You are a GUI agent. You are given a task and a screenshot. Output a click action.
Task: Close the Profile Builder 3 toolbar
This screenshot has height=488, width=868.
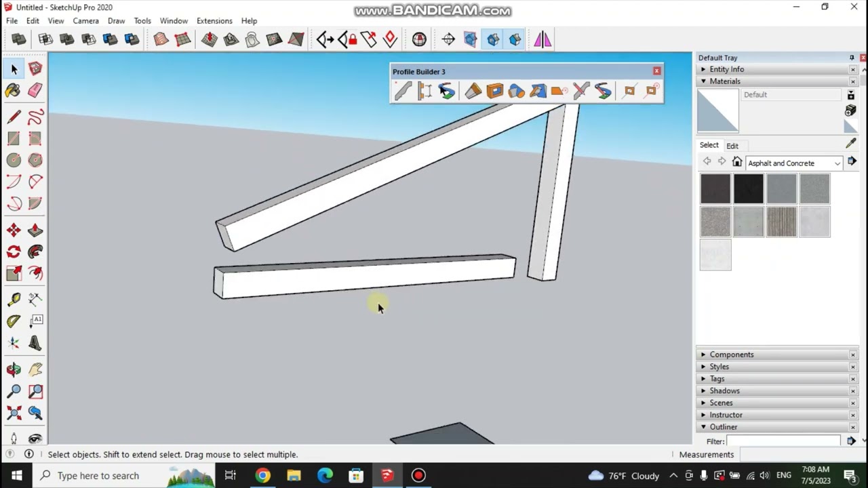pyautogui.click(x=656, y=71)
